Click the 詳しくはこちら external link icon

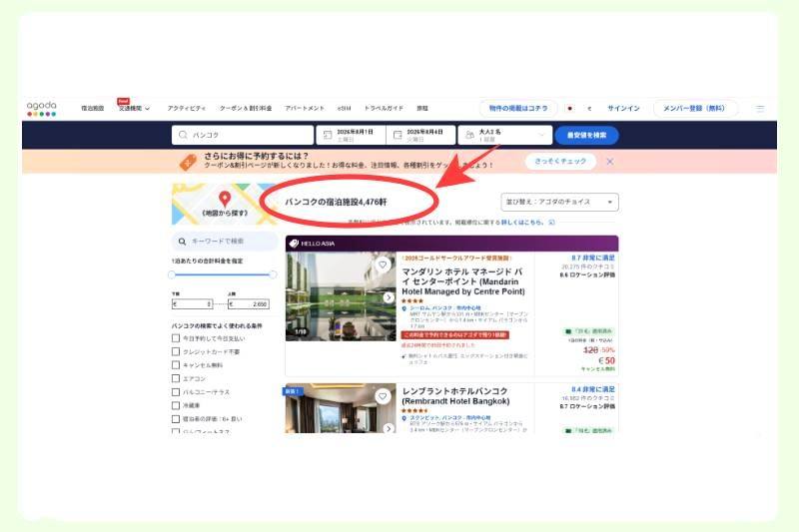coord(551,223)
